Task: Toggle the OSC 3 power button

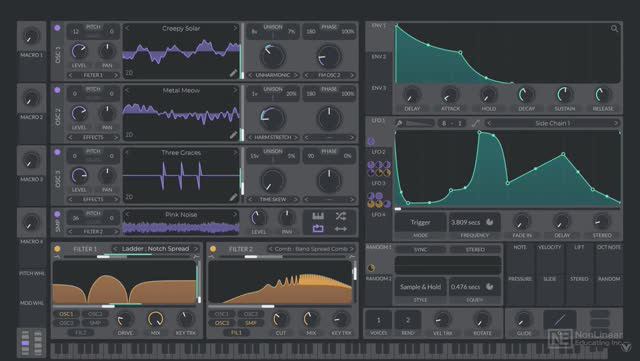Action: tap(57, 152)
